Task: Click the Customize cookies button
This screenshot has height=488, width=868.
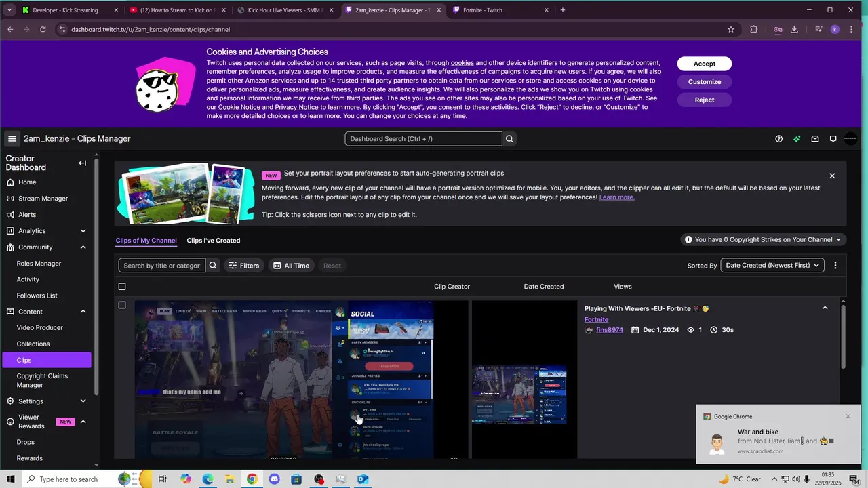Action: [704, 82]
